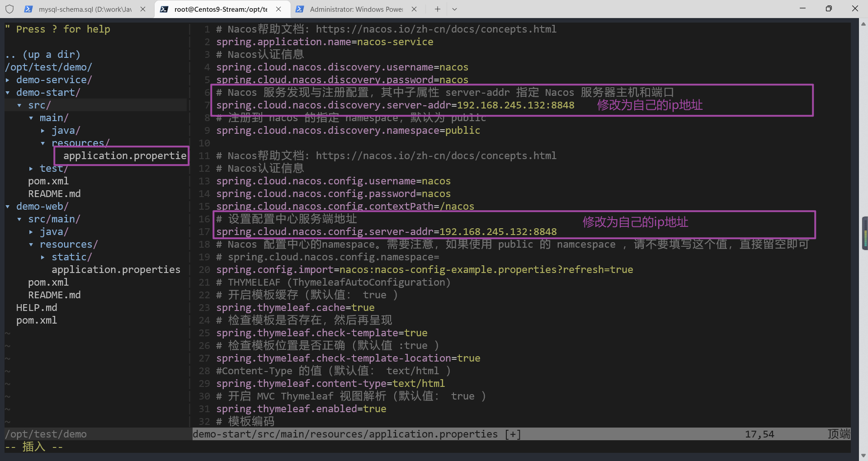Close the mysql-schema.sql tab
Screen dimensions: 868x461
pos(143,9)
